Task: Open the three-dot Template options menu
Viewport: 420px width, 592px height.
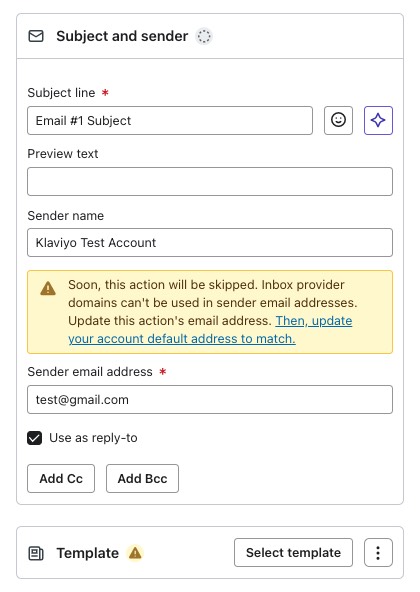Action: (x=378, y=553)
